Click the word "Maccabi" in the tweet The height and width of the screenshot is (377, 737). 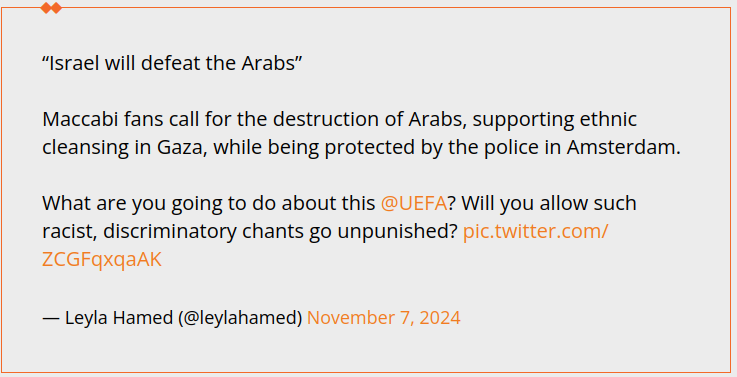click(x=80, y=119)
